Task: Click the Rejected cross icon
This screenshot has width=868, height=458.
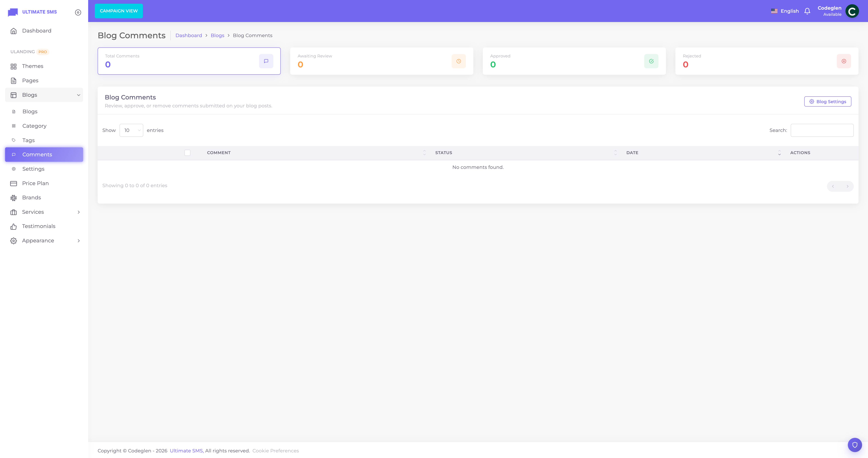Action: [844, 61]
